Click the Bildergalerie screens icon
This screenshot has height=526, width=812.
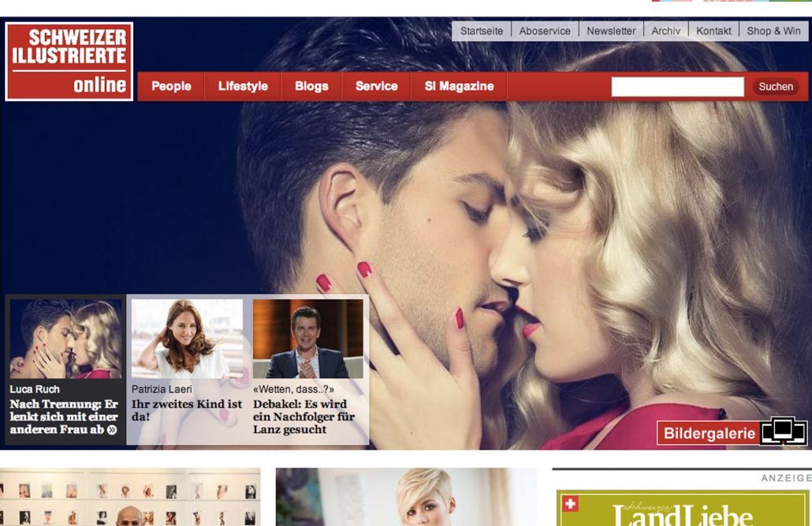pyautogui.click(x=783, y=432)
